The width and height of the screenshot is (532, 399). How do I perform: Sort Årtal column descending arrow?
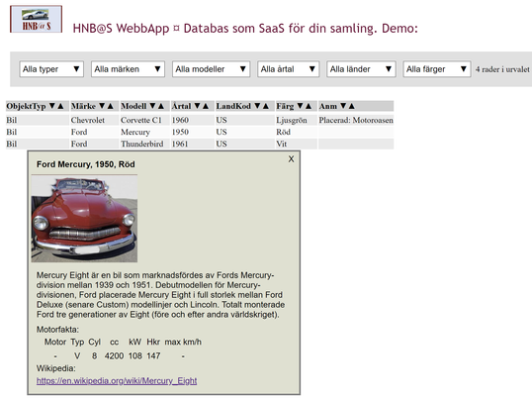click(x=197, y=106)
